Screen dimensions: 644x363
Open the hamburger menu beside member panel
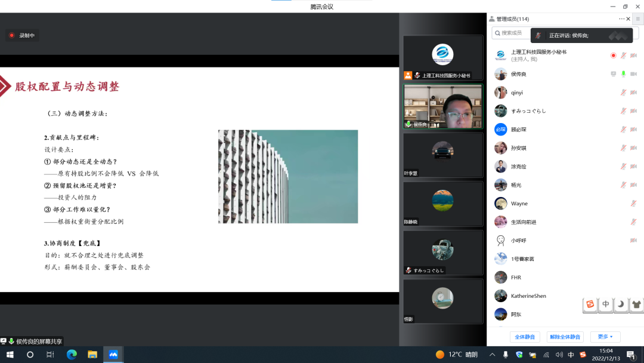pyautogui.click(x=638, y=19)
